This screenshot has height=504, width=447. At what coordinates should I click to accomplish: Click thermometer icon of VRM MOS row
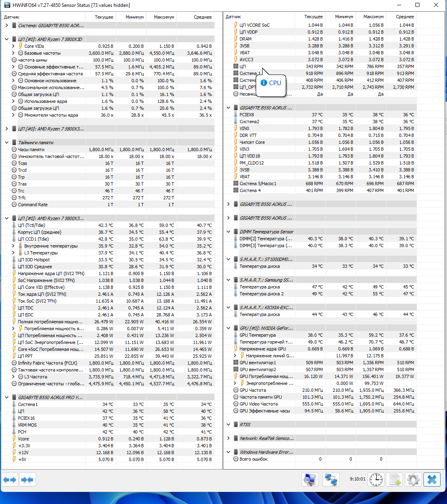(14, 425)
